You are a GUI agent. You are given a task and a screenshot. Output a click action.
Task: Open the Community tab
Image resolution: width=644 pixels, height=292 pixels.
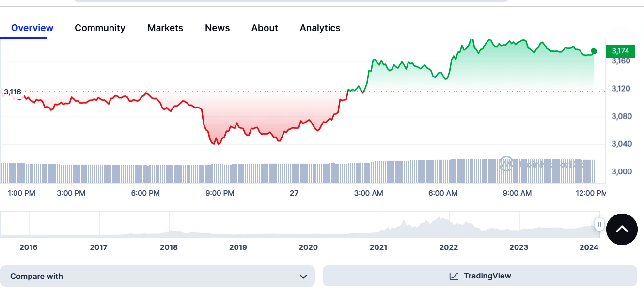[x=100, y=28]
